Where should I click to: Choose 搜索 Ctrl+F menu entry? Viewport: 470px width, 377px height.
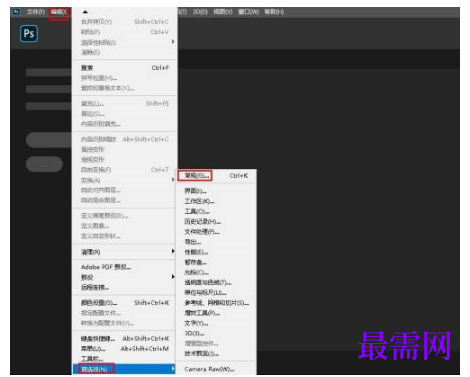point(124,68)
